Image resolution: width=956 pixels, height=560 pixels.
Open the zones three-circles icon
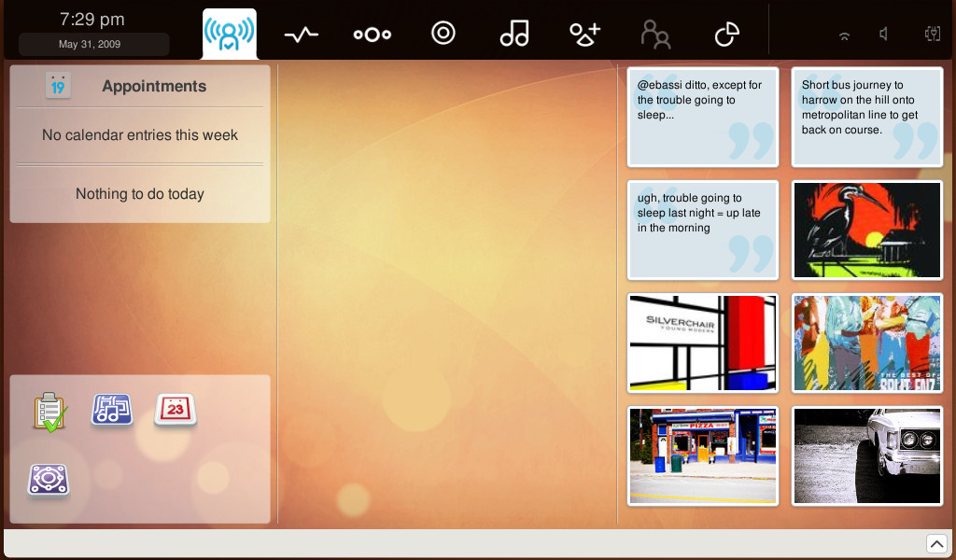pyautogui.click(x=372, y=35)
